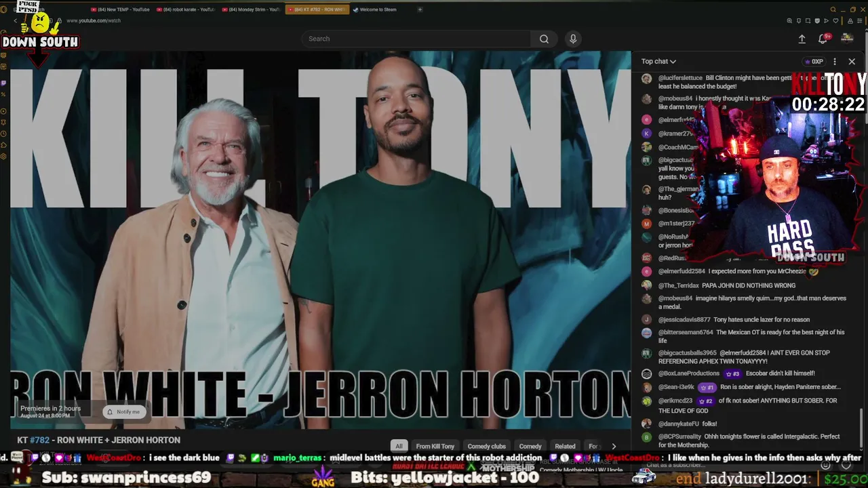
Task: Click the play-arrow icon in browser toolbar
Action: tap(826, 21)
